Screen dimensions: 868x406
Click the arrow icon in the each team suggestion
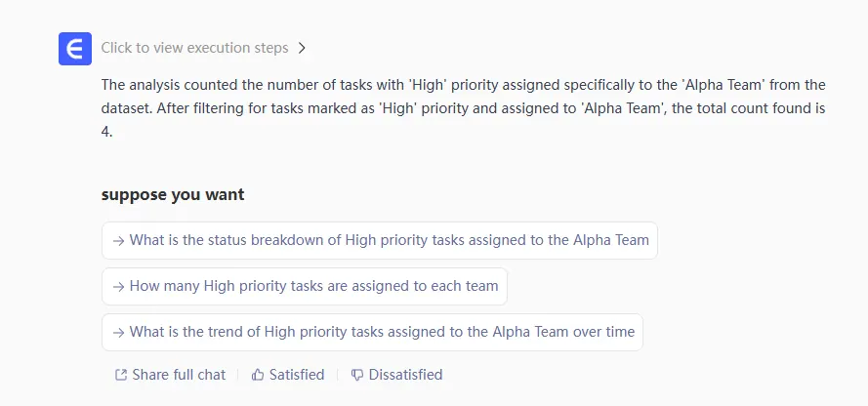coord(118,287)
